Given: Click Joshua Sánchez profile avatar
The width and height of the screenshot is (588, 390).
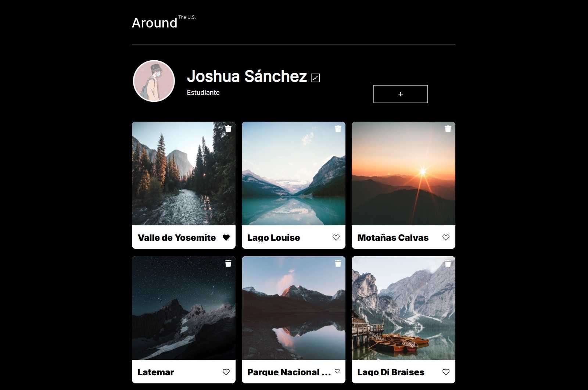Looking at the screenshot, I should click(x=154, y=81).
